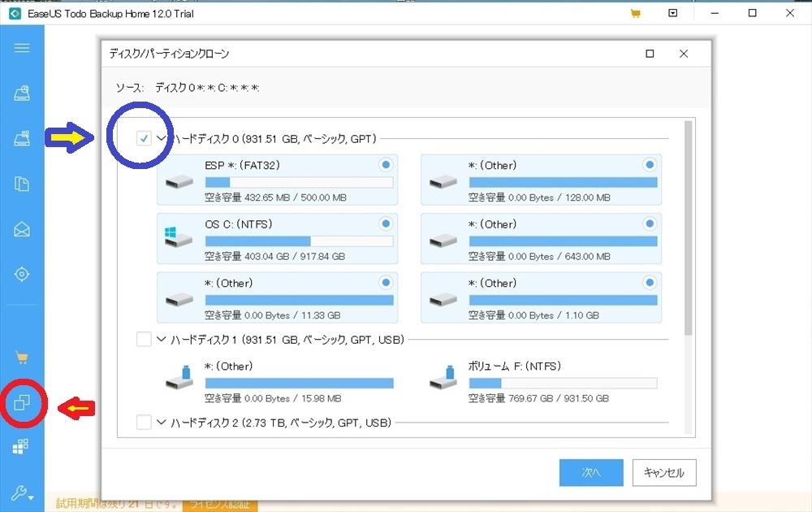Uncheck the Hard Disk 0 checkbox
The image size is (812, 512).
pos(144,138)
